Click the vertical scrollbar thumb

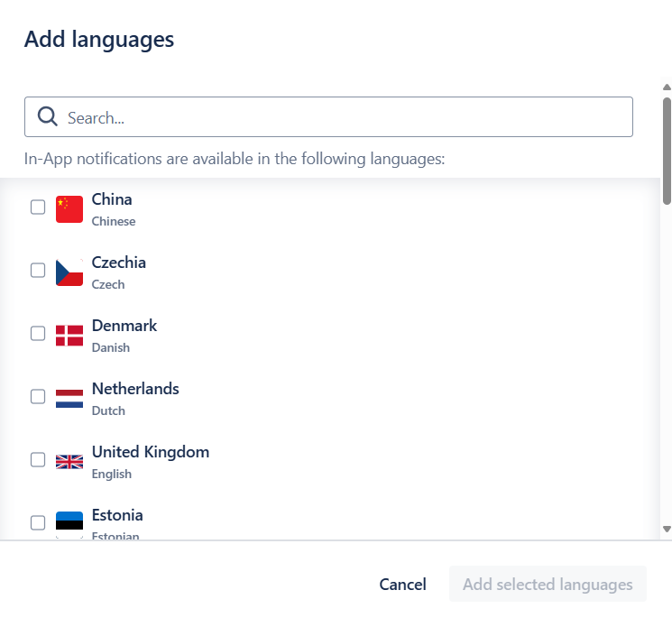click(x=667, y=152)
